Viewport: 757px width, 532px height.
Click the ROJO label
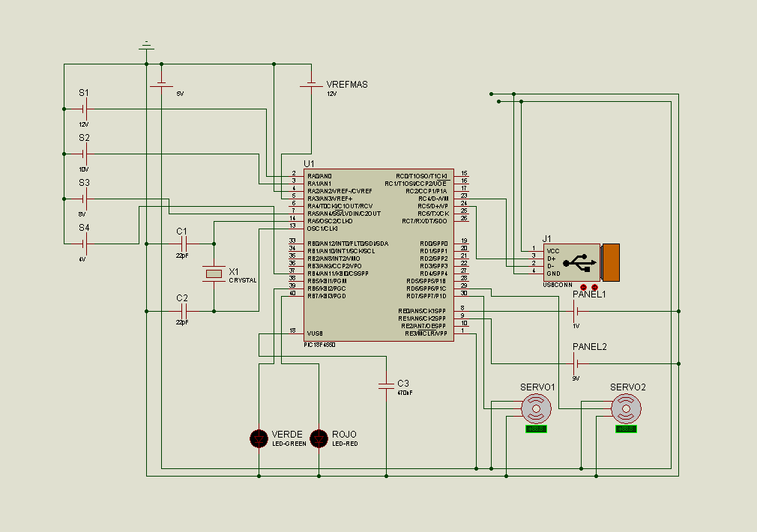pyautogui.click(x=344, y=435)
